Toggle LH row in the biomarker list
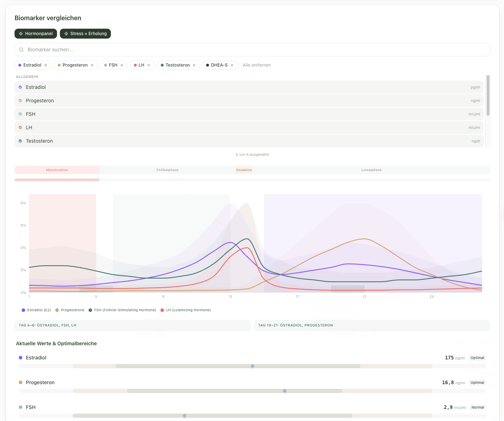Screen dimensions: 504x421 pyautogui.click(x=249, y=127)
